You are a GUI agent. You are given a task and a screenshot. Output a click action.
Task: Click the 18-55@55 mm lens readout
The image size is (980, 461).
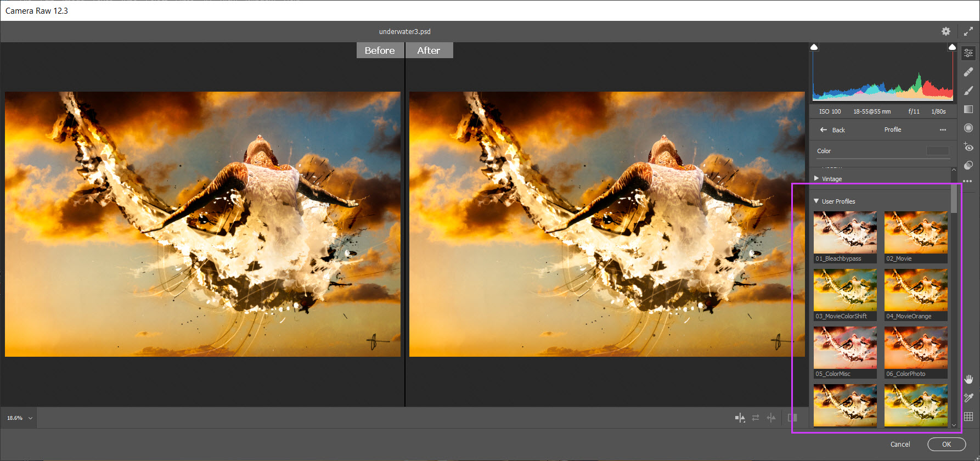pos(872,111)
